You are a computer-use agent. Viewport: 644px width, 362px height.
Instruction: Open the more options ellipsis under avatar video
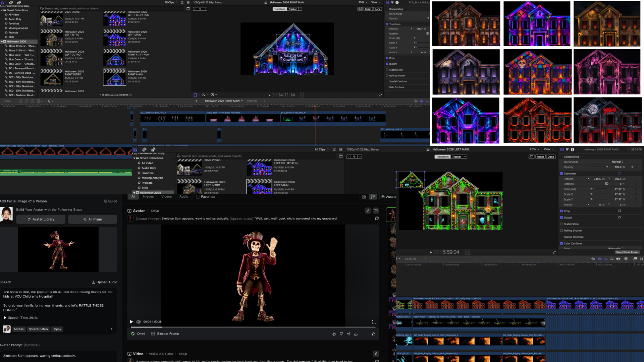(363, 334)
